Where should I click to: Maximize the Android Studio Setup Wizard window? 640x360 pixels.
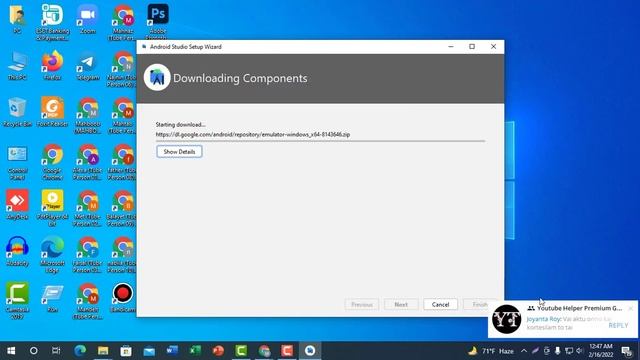point(472,47)
